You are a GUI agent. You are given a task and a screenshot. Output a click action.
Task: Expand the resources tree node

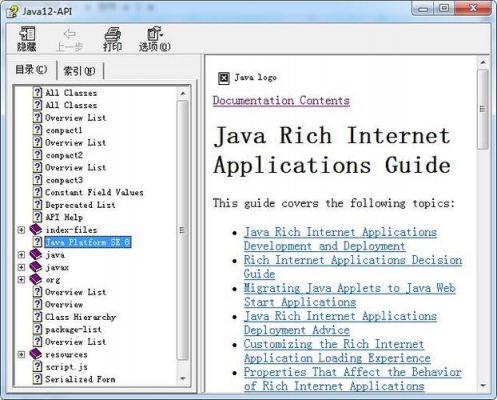[21, 354]
